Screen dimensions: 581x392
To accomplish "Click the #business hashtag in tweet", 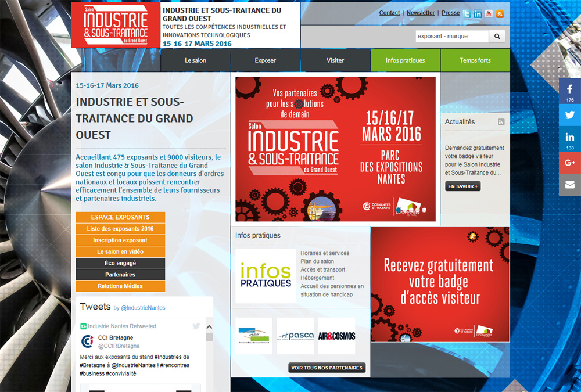I will point(92,373).
